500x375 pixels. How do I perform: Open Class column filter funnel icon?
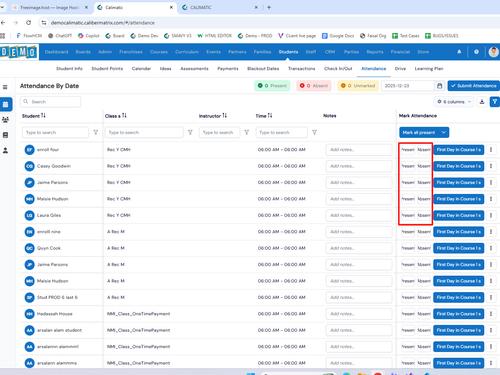click(x=190, y=132)
